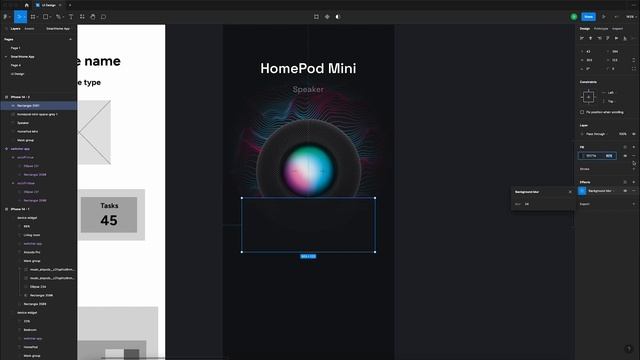Hide the fill using its eye icon
This screenshot has height=360, width=640.
tap(625, 156)
